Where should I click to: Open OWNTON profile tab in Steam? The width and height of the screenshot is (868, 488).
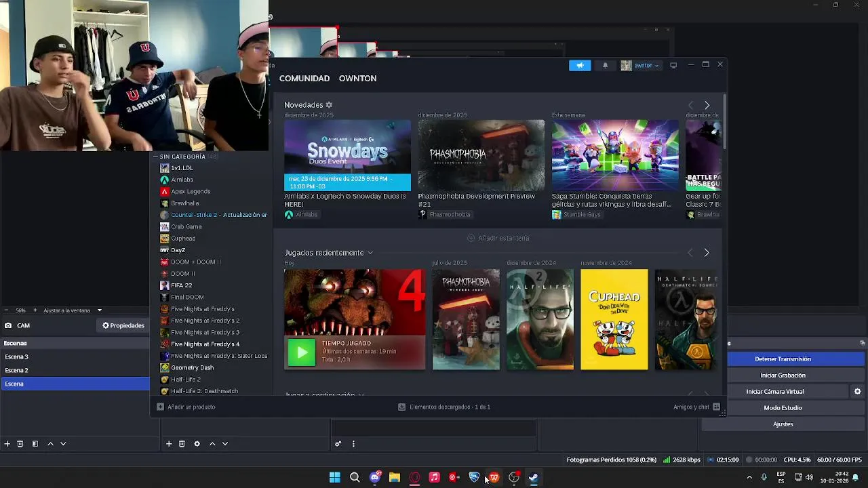(x=357, y=79)
